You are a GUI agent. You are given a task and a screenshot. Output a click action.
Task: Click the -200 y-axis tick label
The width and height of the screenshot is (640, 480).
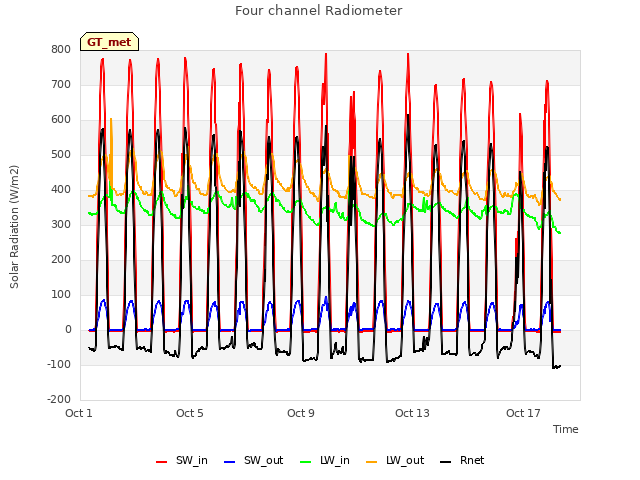point(59,400)
